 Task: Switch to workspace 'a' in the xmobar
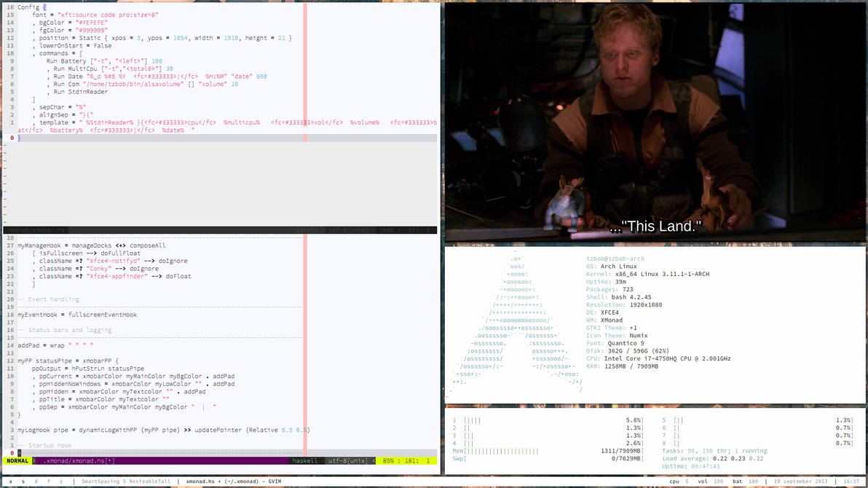click(10, 481)
